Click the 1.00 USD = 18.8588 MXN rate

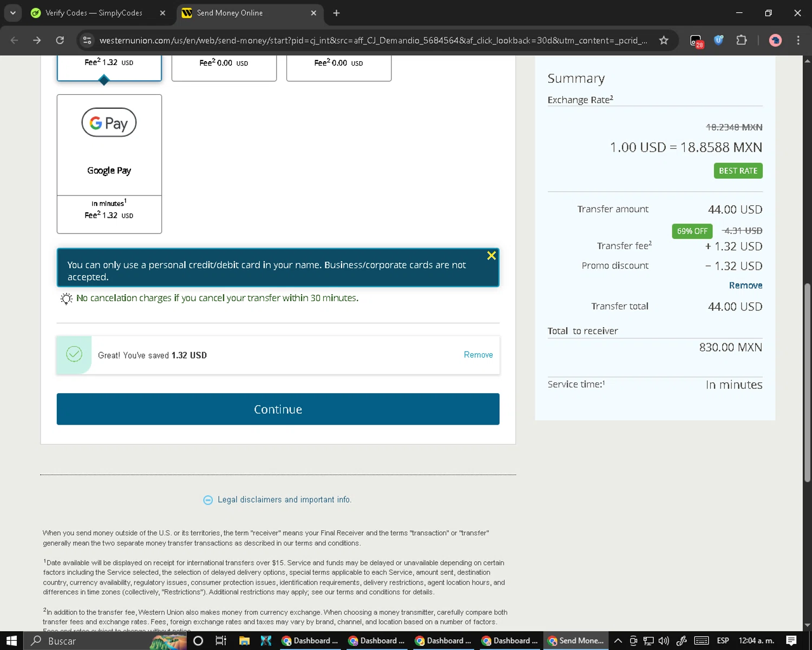click(686, 147)
